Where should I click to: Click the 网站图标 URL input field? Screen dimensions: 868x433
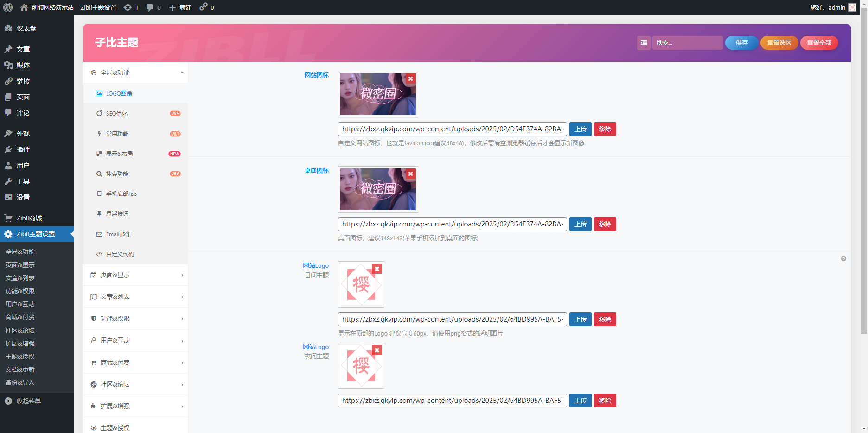pos(453,129)
